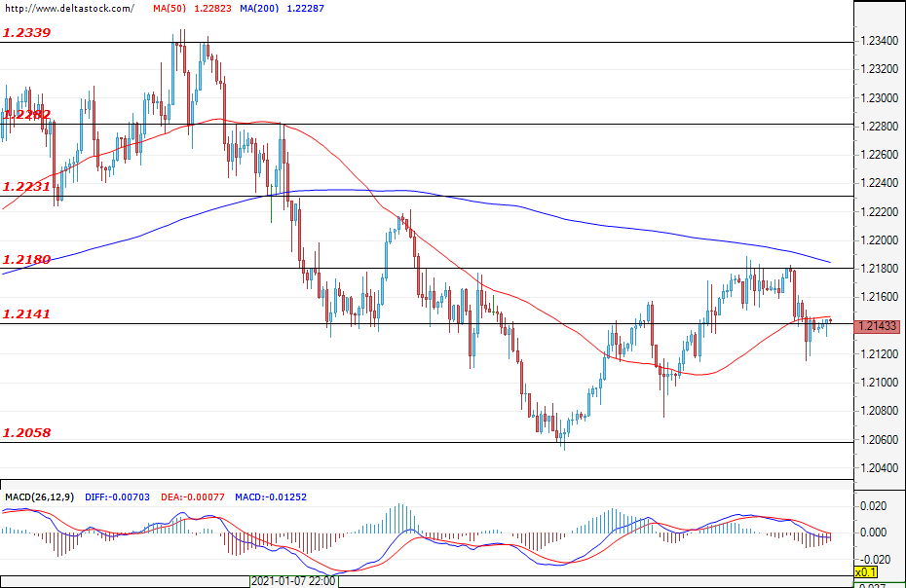
Task: Click the DEA:-0.00077 value
Action: click(x=193, y=497)
